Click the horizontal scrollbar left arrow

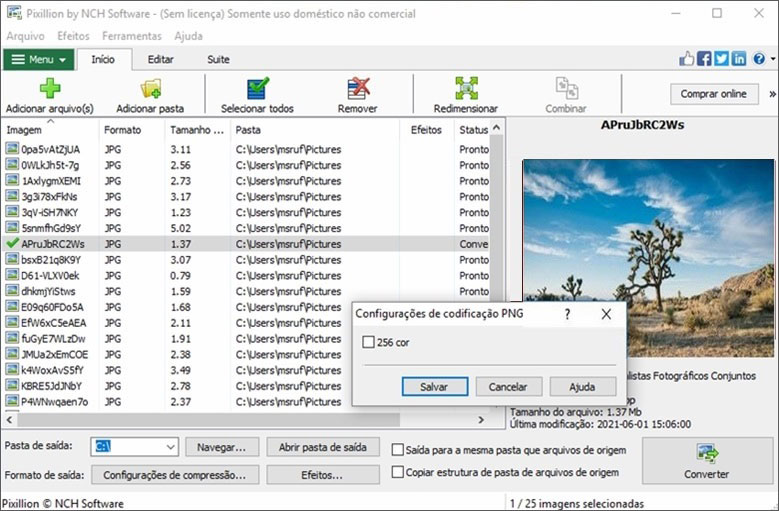point(9,420)
